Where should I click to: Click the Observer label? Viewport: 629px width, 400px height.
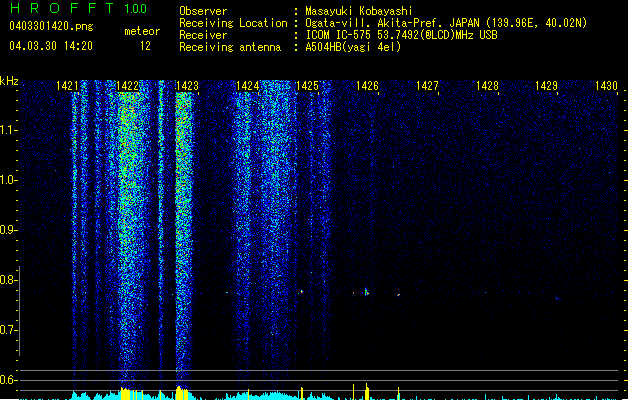203,11
